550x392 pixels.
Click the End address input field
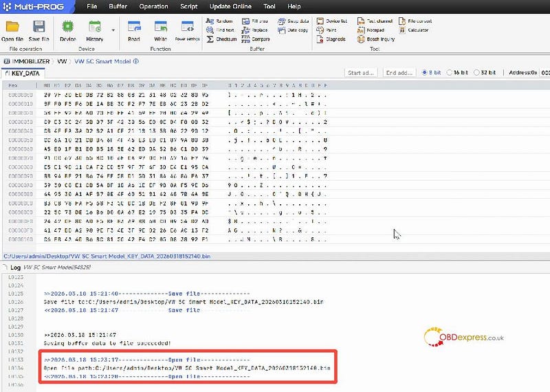pos(399,73)
